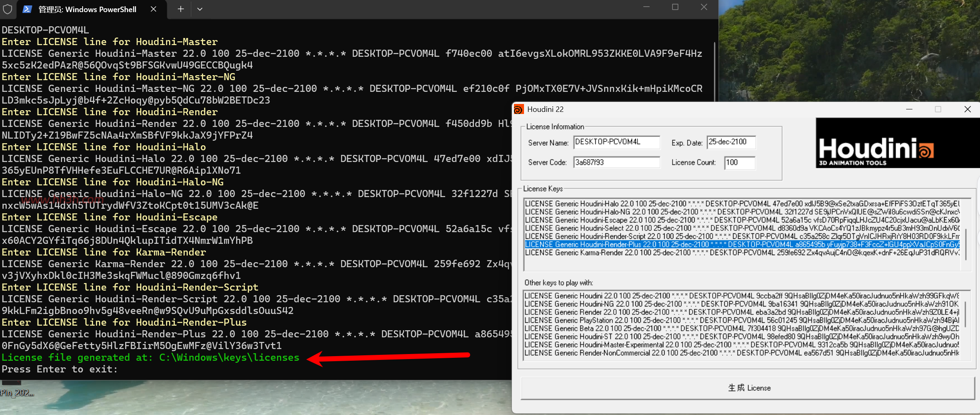Select the Houdini-Select row in License Keys

tap(742, 228)
